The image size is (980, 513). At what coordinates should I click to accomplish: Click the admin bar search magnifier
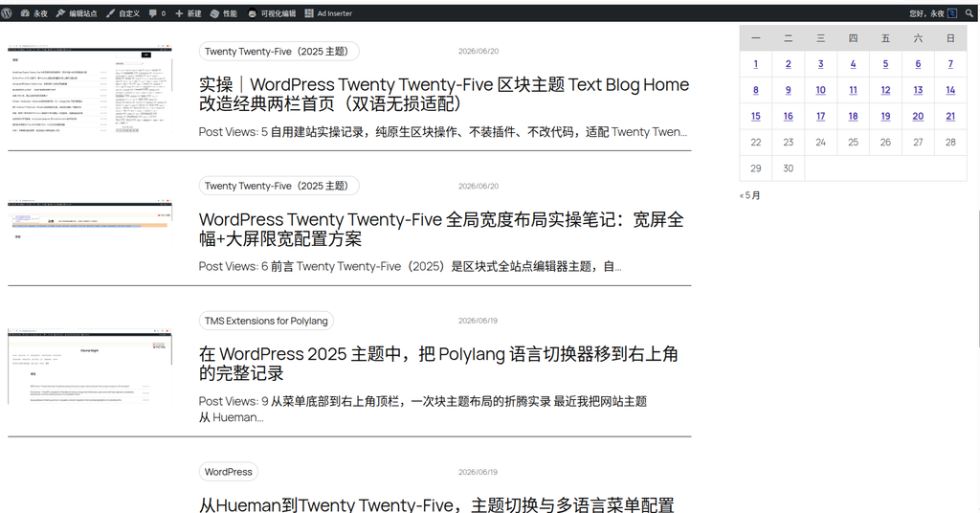[x=969, y=13]
